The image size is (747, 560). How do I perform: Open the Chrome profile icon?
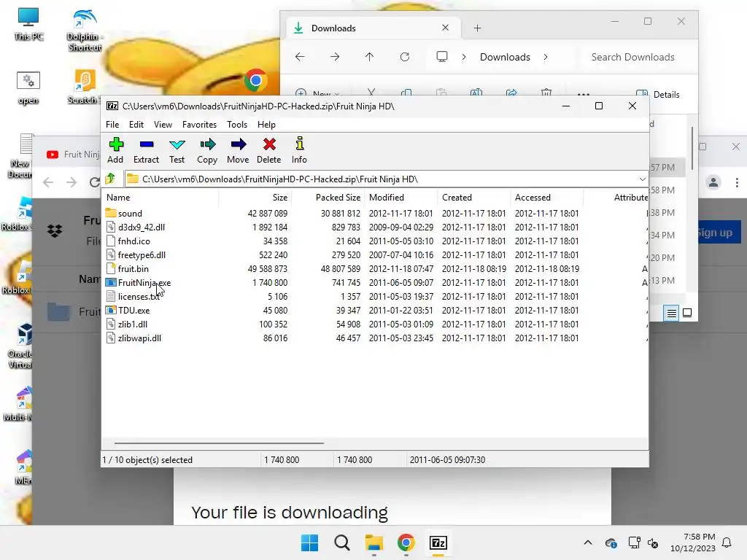point(713,182)
